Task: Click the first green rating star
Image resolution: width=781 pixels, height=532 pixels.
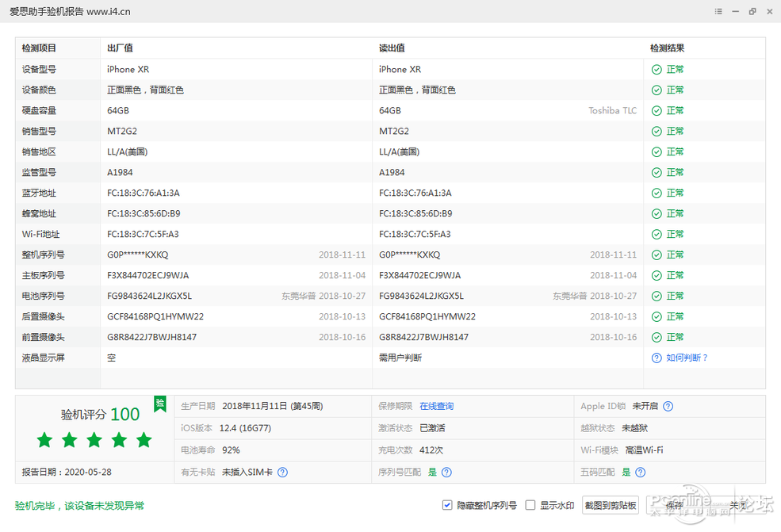Action: pyautogui.click(x=45, y=440)
